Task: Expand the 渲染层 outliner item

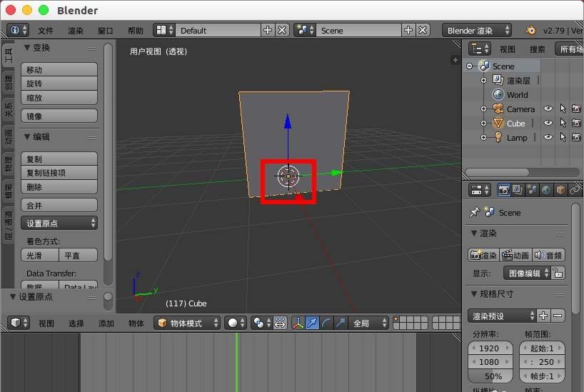Action: point(483,80)
